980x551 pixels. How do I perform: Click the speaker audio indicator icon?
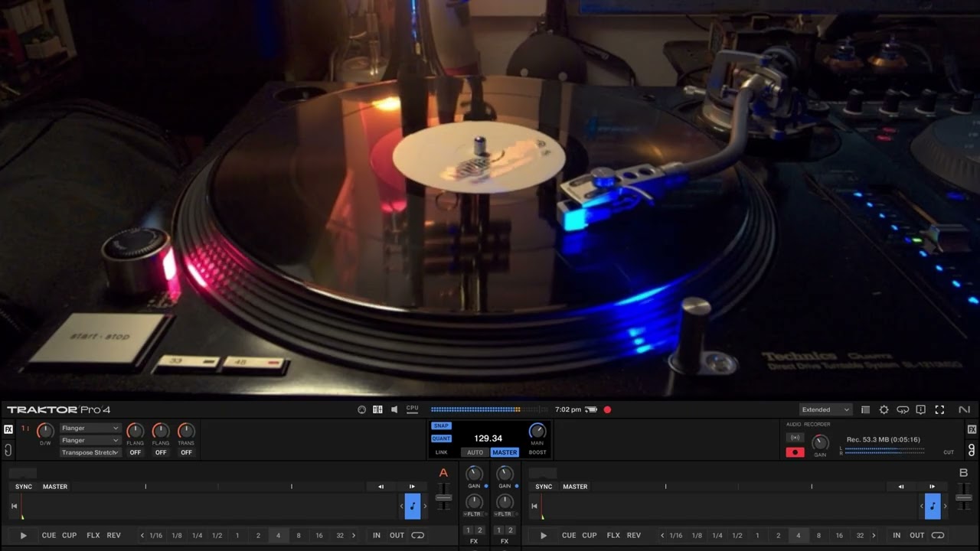(394, 409)
